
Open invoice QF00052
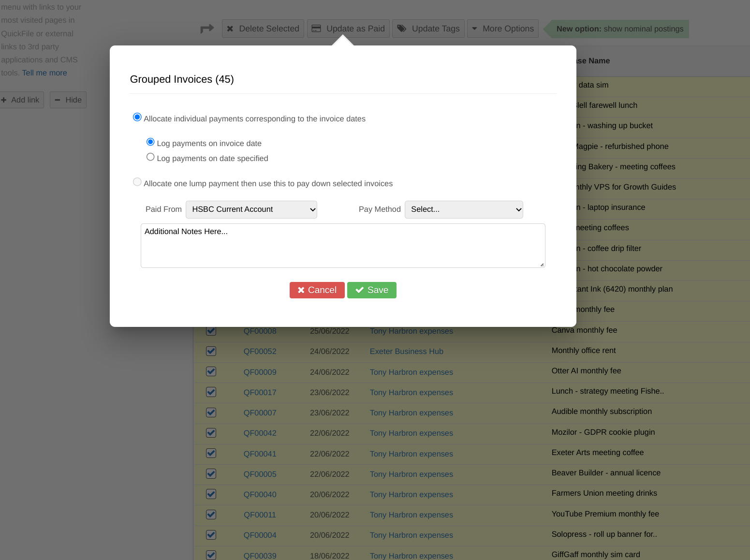(x=260, y=352)
